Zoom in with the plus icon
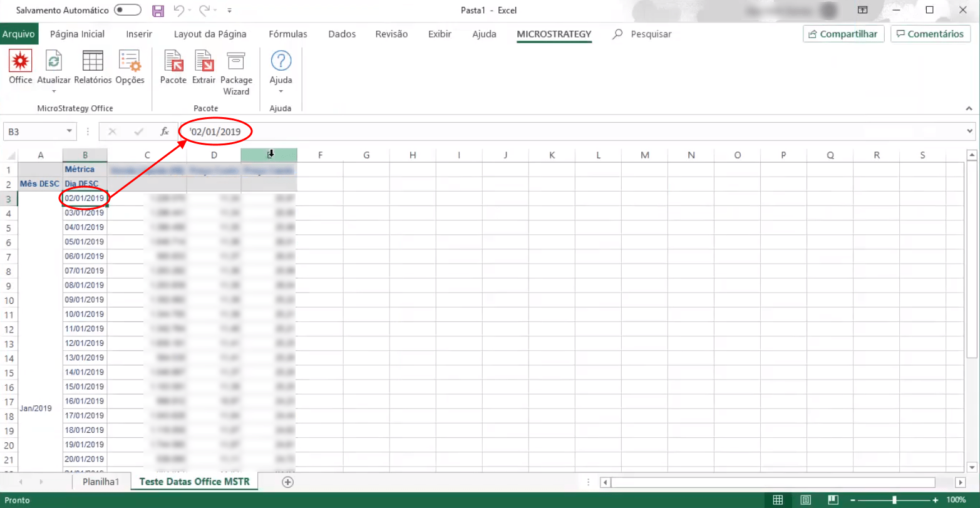This screenshot has height=508, width=980. 936,500
